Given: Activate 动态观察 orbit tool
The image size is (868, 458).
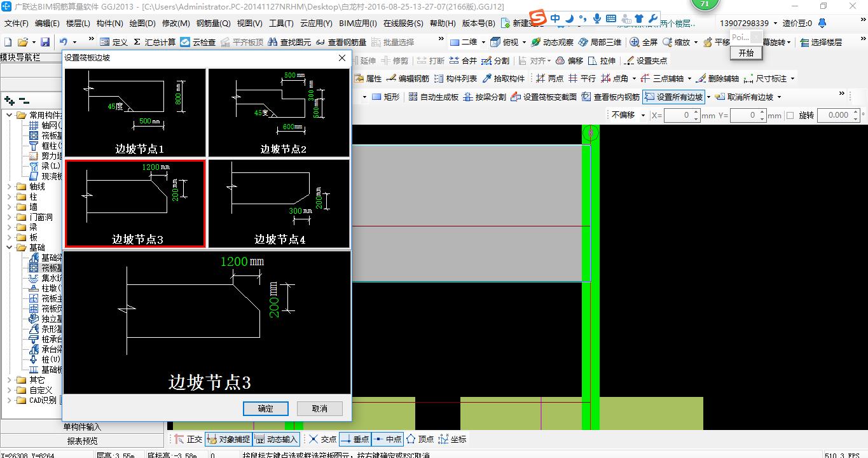Looking at the screenshot, I should pos(552,42).
